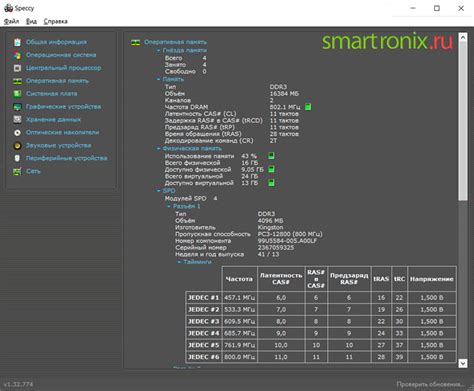Open Общая информация section link
The width and height of the screenshot is (474, 391).
[x=56, y=42]
